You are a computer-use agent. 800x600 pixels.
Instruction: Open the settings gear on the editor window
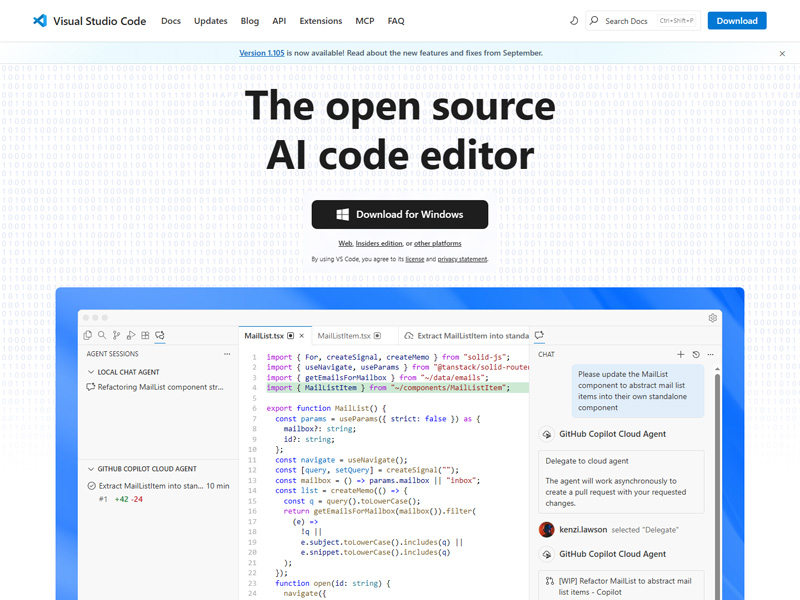pyautogui.click(x=713, y=317)
